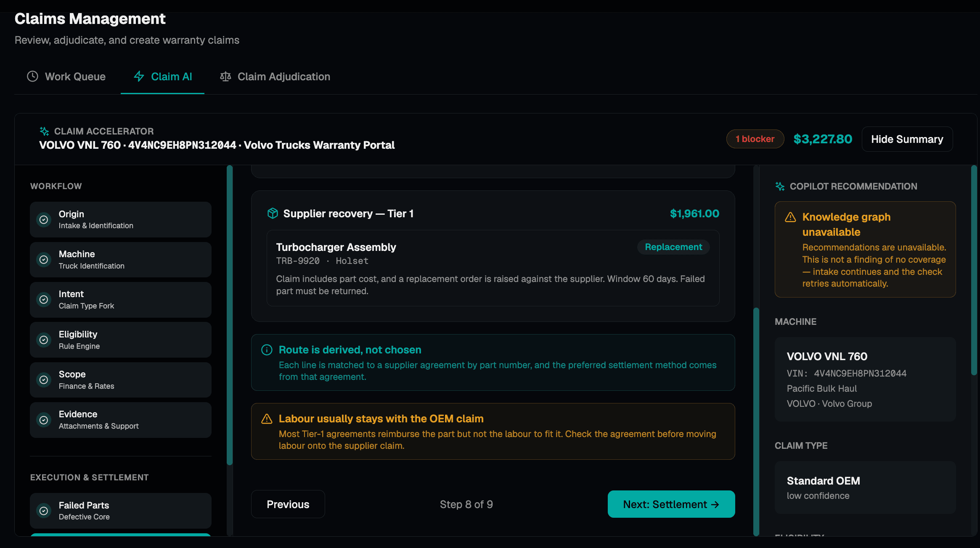The image size is (980, 548).
Task: Open the Work Queue tab
Action: pos(66,76)
